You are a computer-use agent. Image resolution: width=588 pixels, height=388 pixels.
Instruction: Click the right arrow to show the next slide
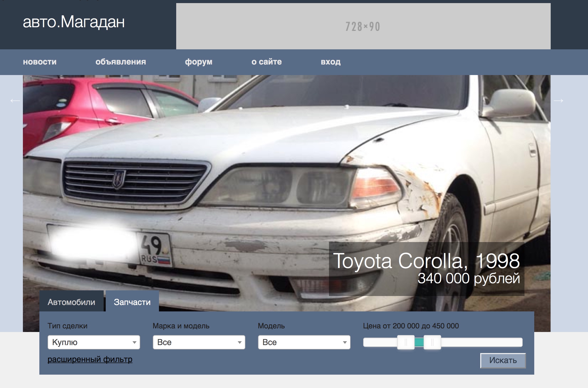coord(558,100)
